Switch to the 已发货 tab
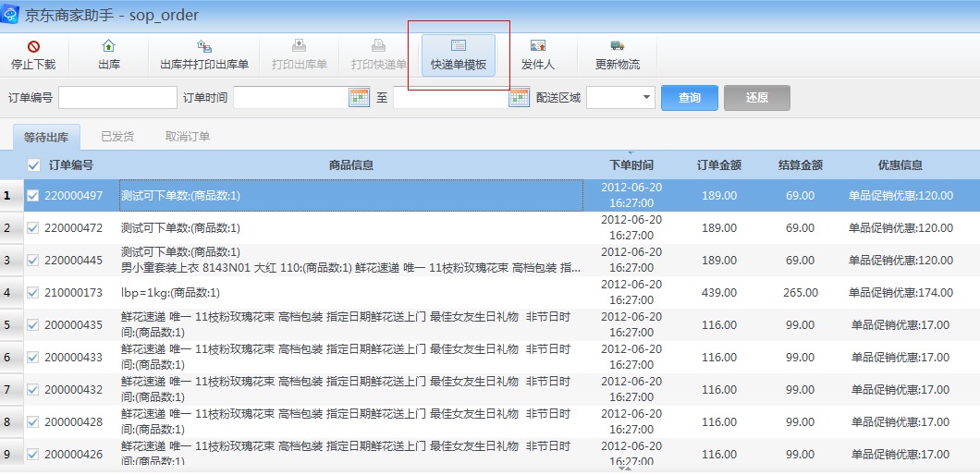The height and width of the screenshot is (475, 980). (117, 137)
